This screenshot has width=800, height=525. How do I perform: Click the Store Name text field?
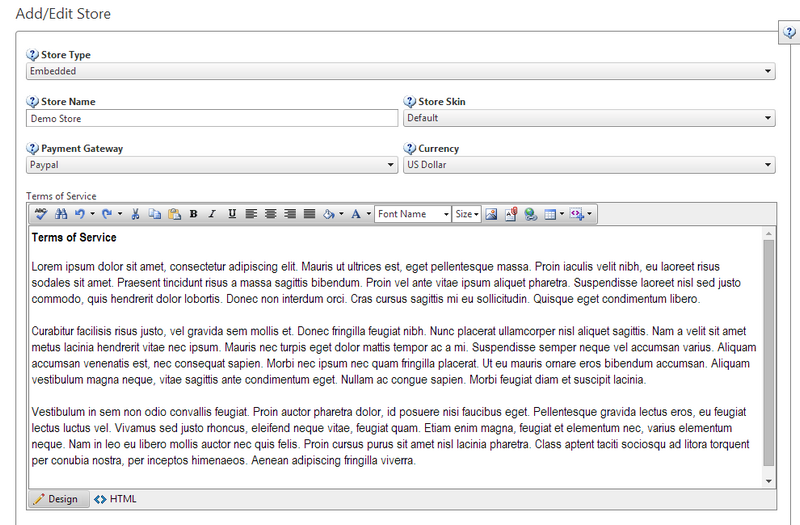pos(212,118)
